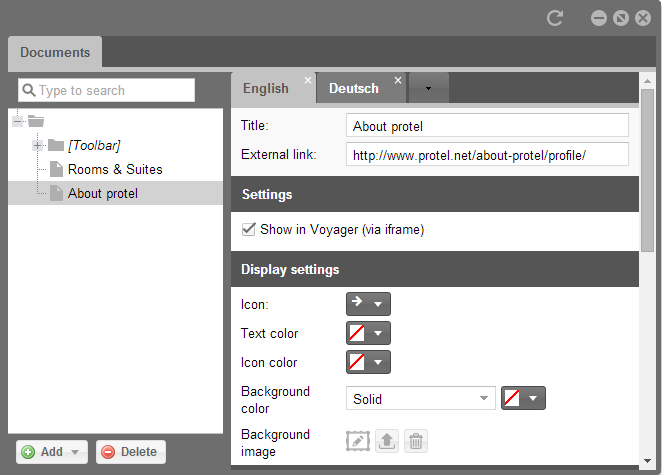The height and width of the screenshot is (475, 662).
Task: Click the magnifier search icon
Action: point(29,90)
